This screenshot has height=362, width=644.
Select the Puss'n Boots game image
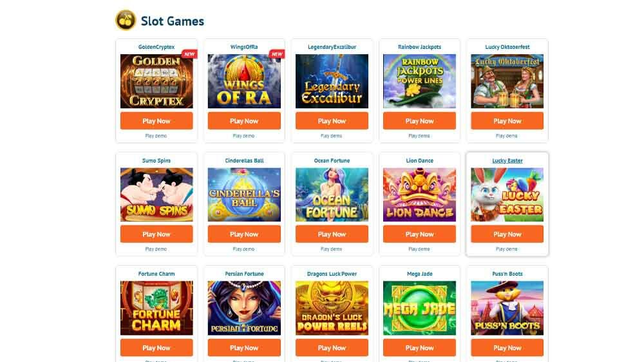[507, 308]
